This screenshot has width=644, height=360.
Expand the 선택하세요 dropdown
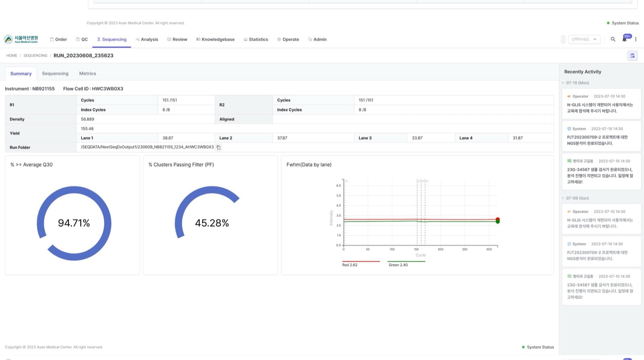click(584, 39)
